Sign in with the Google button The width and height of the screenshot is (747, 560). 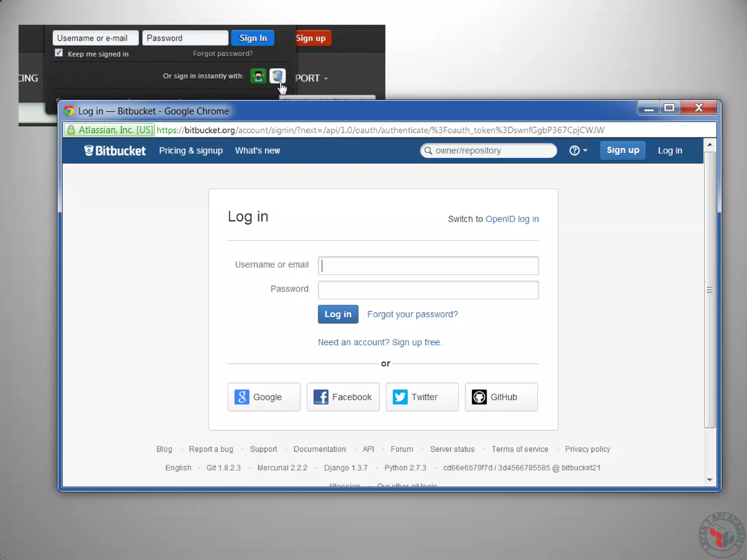(264, 397)
